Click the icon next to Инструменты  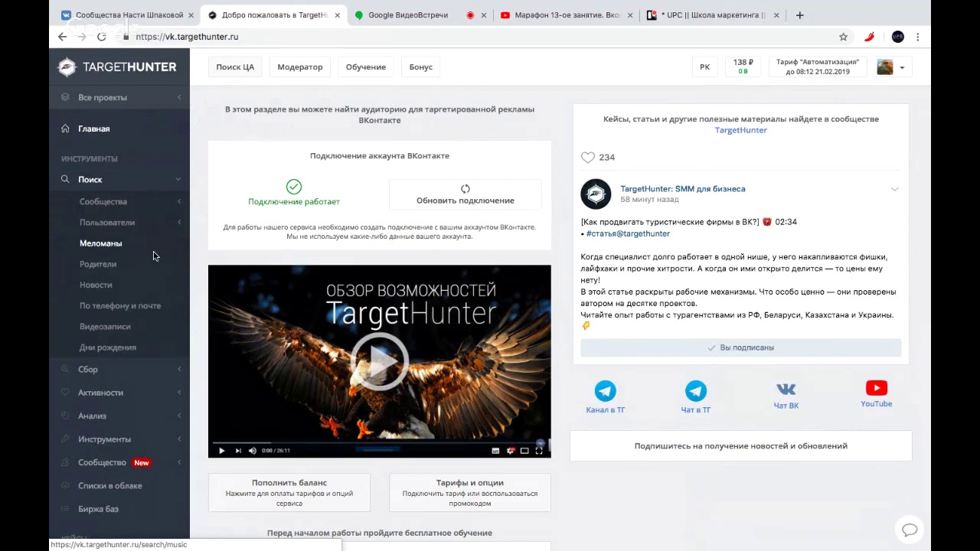(x=65, y=439)
